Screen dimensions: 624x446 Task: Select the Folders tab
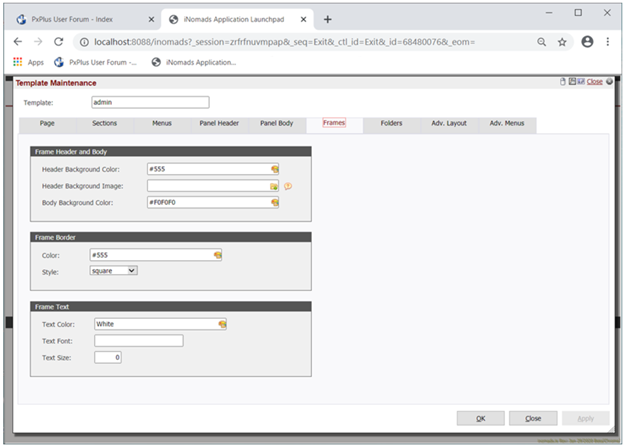(x=391, y=123)
